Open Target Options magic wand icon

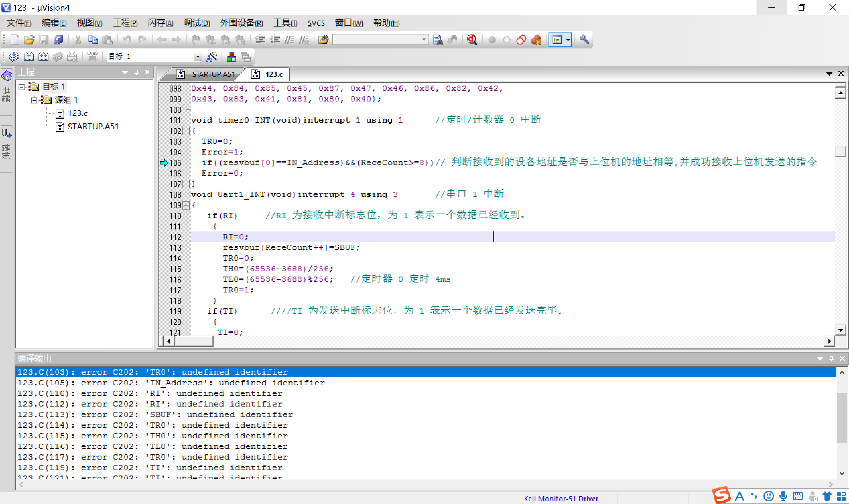(x=212, y=56)
